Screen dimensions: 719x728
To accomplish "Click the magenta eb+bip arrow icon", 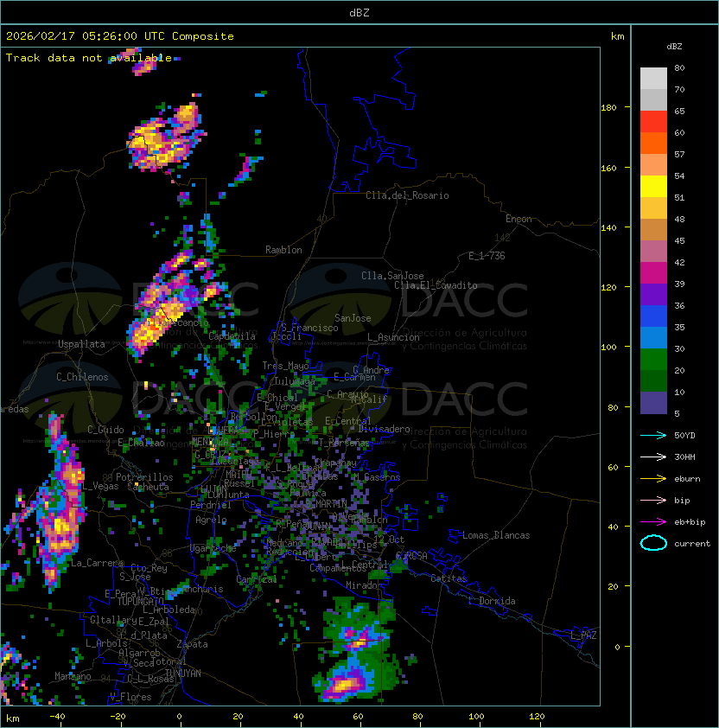I will 653,522.
